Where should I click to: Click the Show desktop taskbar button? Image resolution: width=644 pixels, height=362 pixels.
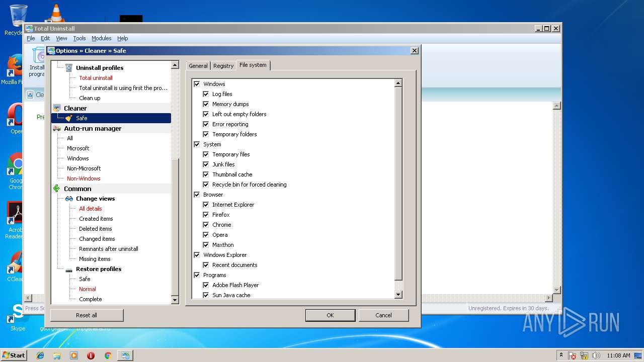coord(638,355)
